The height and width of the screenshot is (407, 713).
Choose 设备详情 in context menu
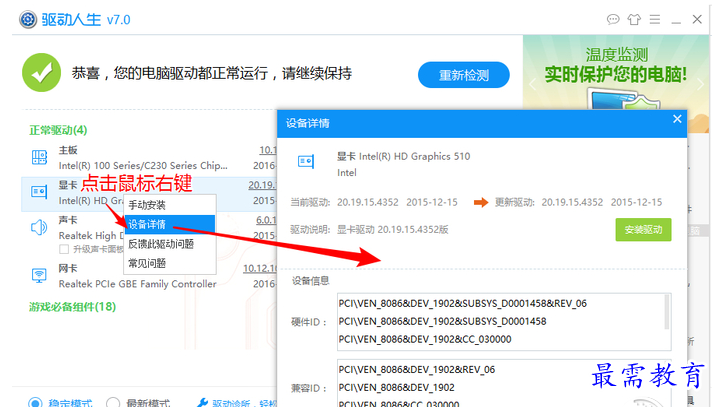pos(170,224)
